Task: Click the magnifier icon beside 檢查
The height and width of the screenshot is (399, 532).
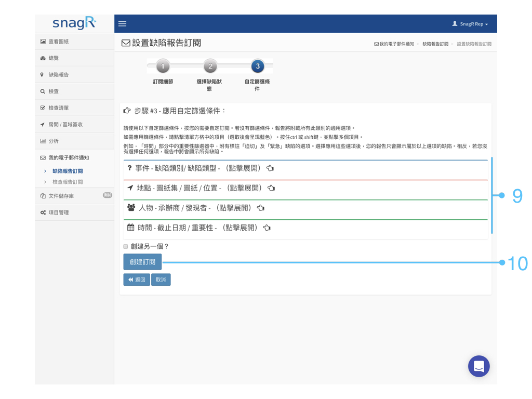Action: [x=43, y=91]
